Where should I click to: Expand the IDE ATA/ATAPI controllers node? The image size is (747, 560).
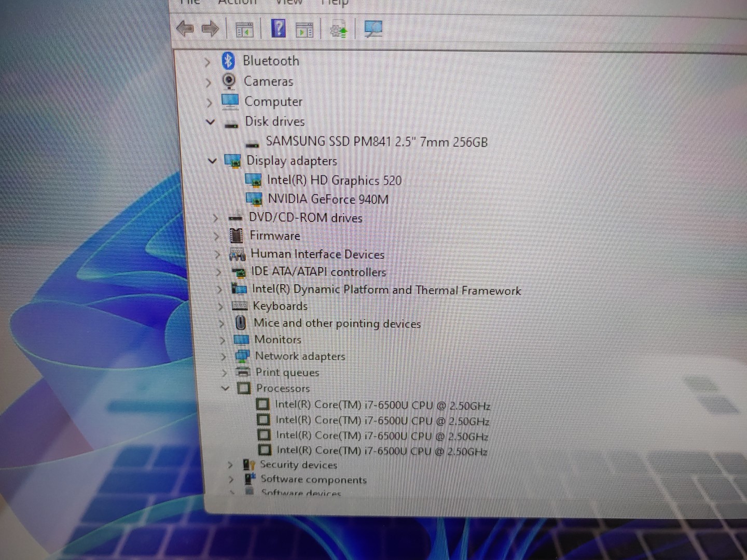click(219, 272)
